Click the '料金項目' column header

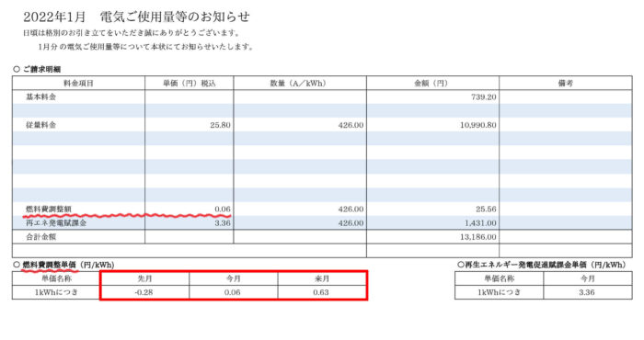(78, 84)
